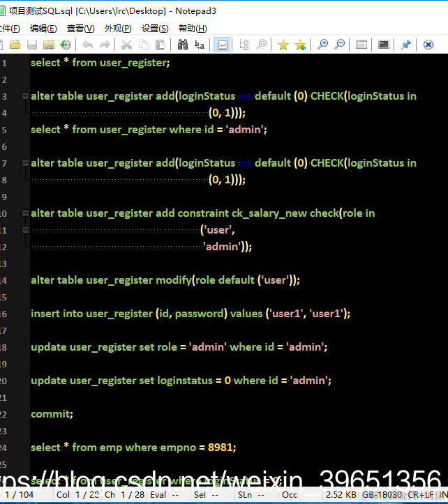Click the Save floppy disk icon
This screenshot has width=448, height=504.
point(32,45)
